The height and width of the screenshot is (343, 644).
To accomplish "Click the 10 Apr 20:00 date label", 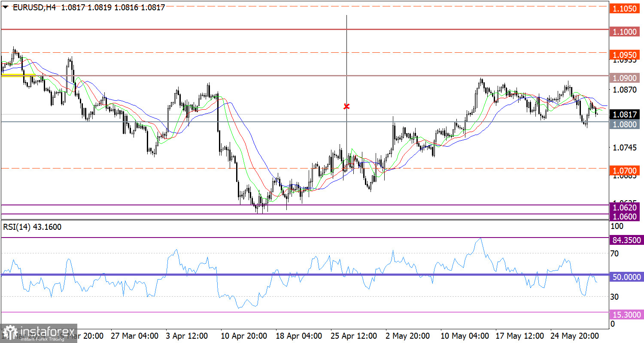I will click(x=243, y=336).
